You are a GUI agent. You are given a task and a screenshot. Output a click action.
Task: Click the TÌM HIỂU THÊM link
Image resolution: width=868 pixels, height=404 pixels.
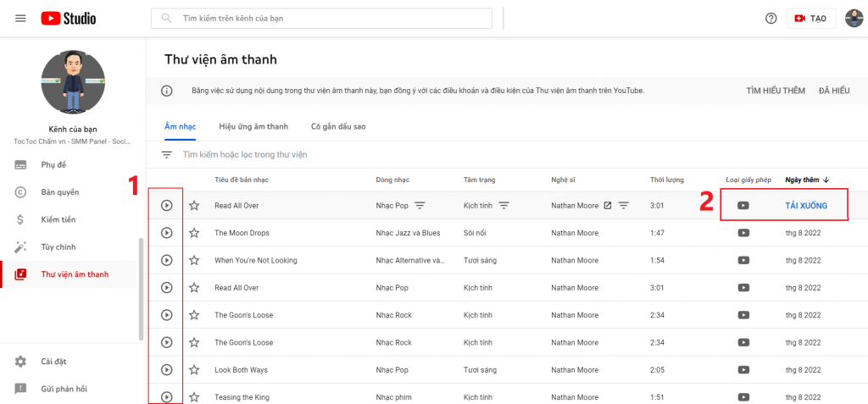point(775,91)
